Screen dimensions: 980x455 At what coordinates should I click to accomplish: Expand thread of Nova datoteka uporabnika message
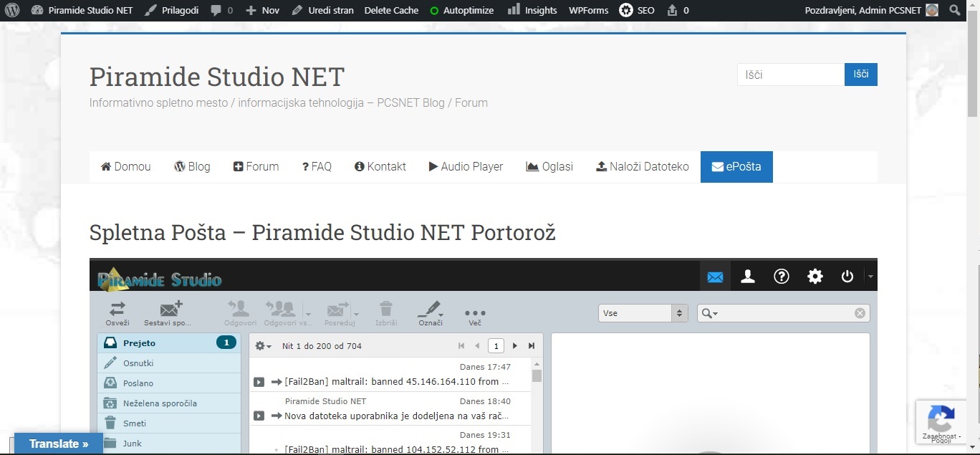(x=259, y=416)
